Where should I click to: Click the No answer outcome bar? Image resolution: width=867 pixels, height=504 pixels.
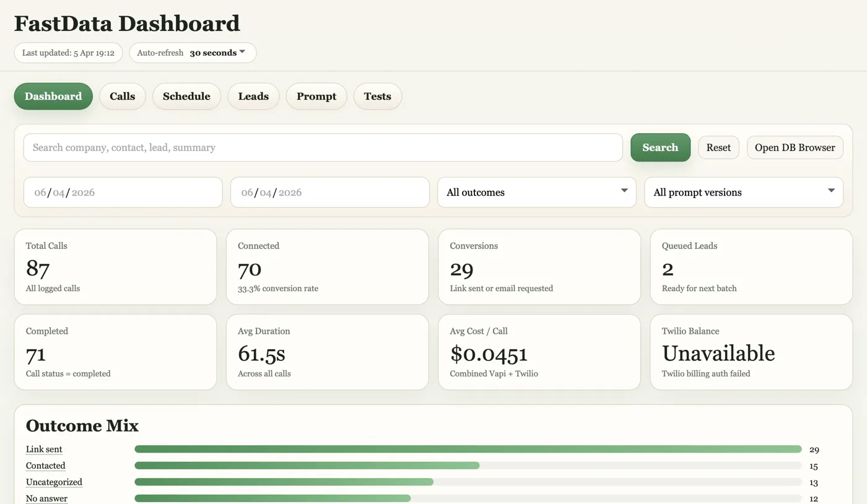point(468,498)
